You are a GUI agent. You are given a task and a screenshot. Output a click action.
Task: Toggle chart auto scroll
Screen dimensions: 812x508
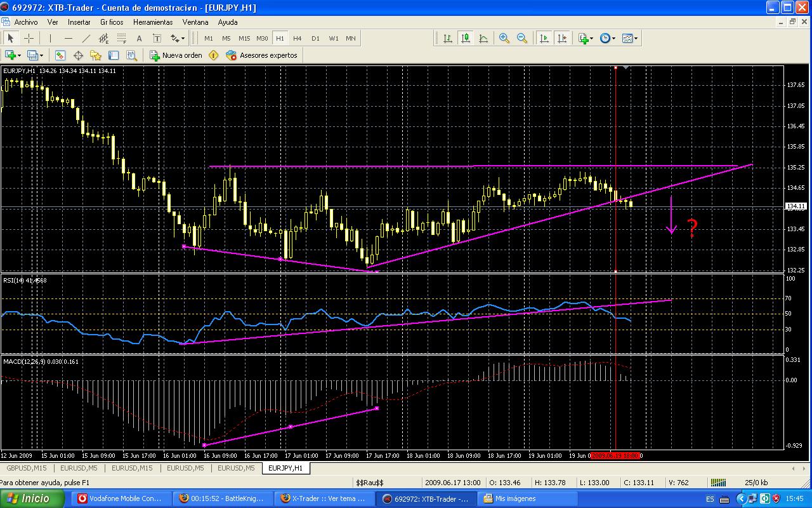point(544,38)
